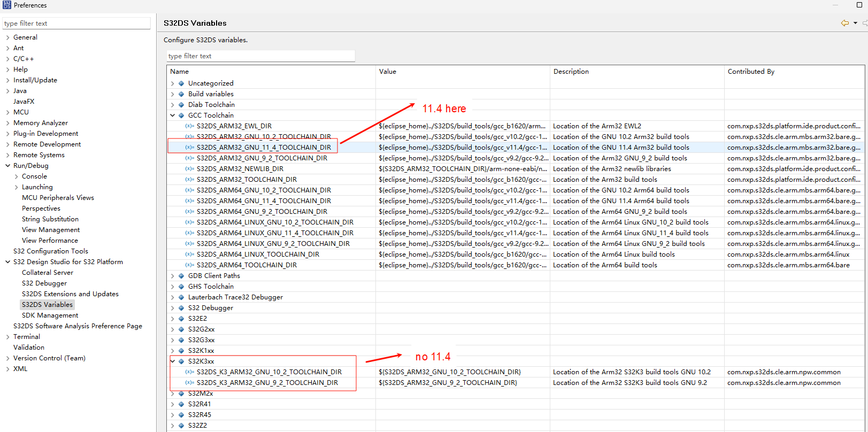Select the S32DS_ARM32_GNU_11_4_TOOLCHAIN_DIR variable row
Screen dimensions: 868x432
tap(516, 148)
